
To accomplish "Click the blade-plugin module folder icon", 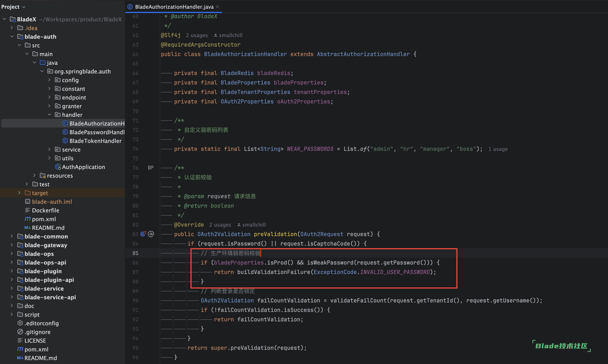I will 20,271.
